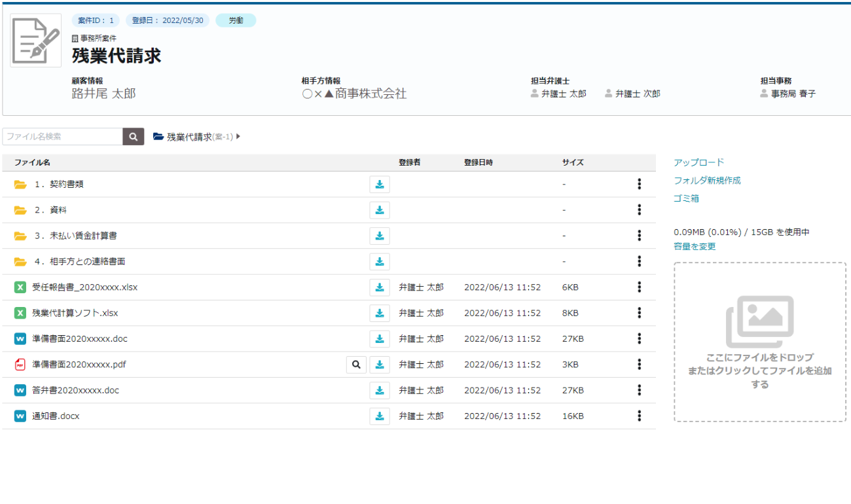The height and width of the screenshot is (504, 851).
Task: Download 準備書面2020xxxxx.doc
Action: coord(380,339)
